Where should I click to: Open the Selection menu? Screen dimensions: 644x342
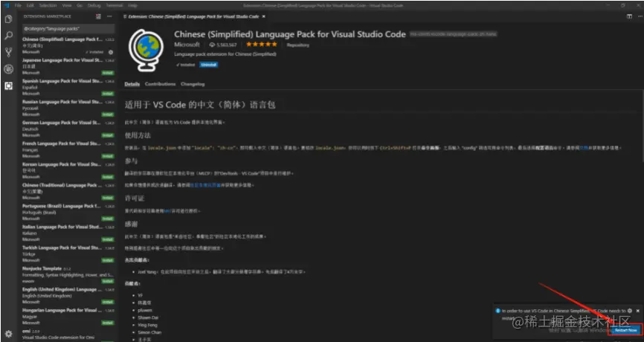coord(48,5)
